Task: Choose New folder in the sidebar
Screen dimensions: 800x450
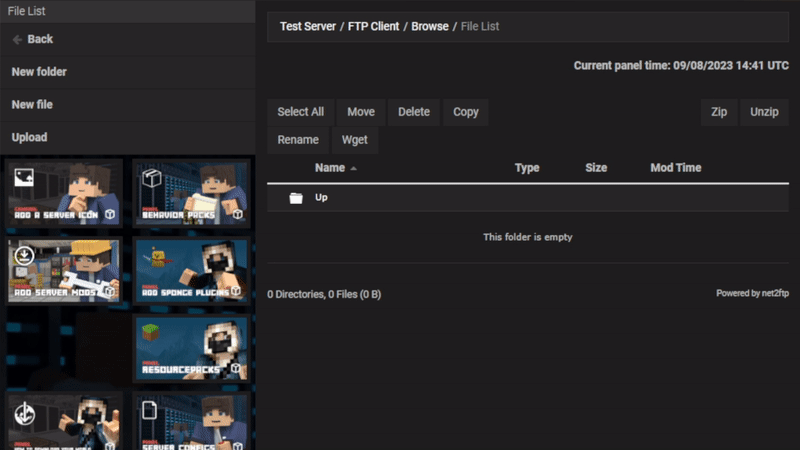Action: [39, 72]
